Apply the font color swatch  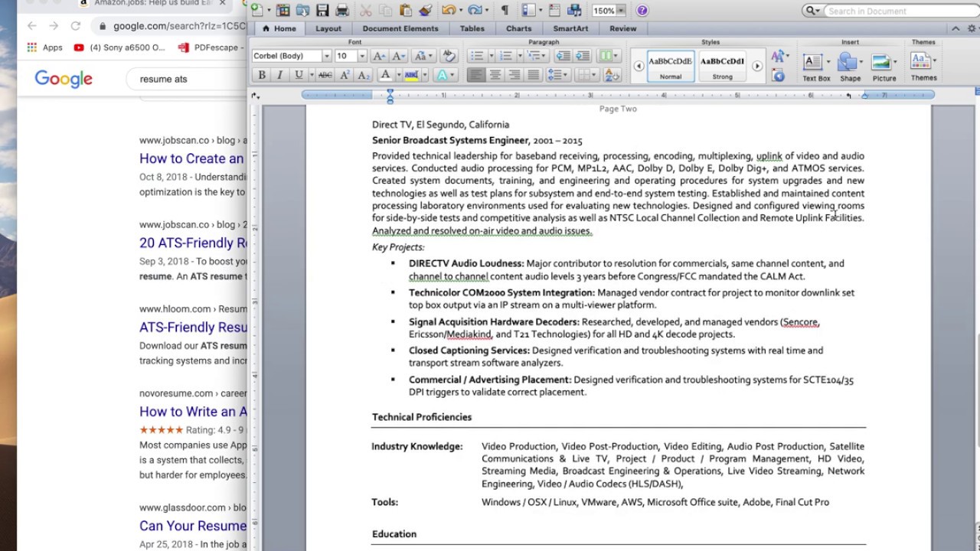click(385, 75)
